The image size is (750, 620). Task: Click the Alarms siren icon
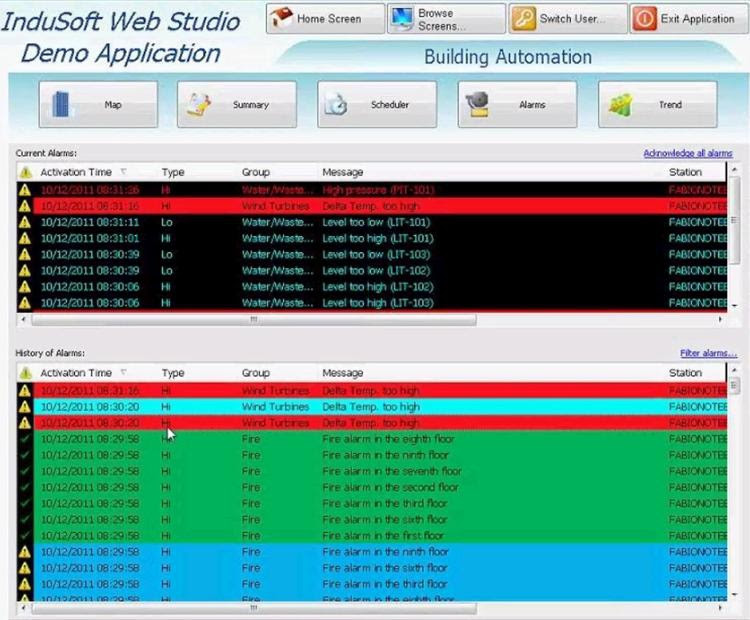477,104
